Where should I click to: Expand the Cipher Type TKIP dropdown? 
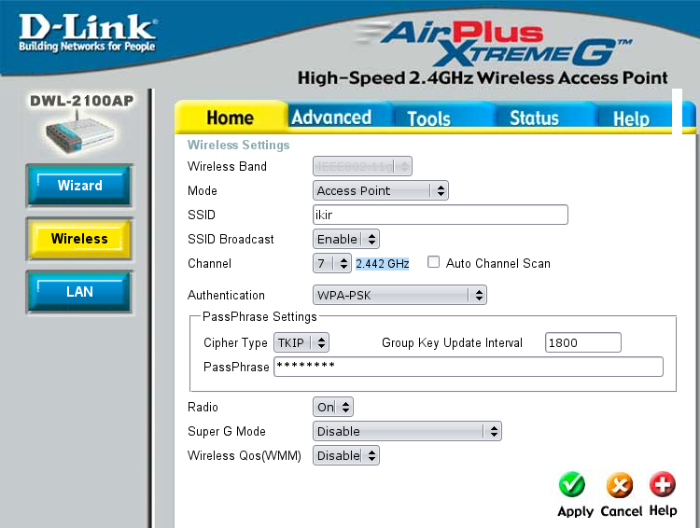[x=301, y=343]
